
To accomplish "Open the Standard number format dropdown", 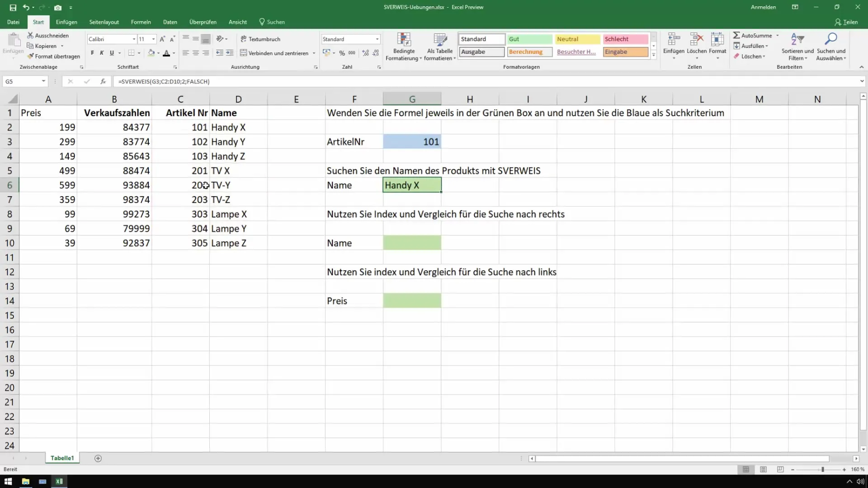I will click(377, 39).
